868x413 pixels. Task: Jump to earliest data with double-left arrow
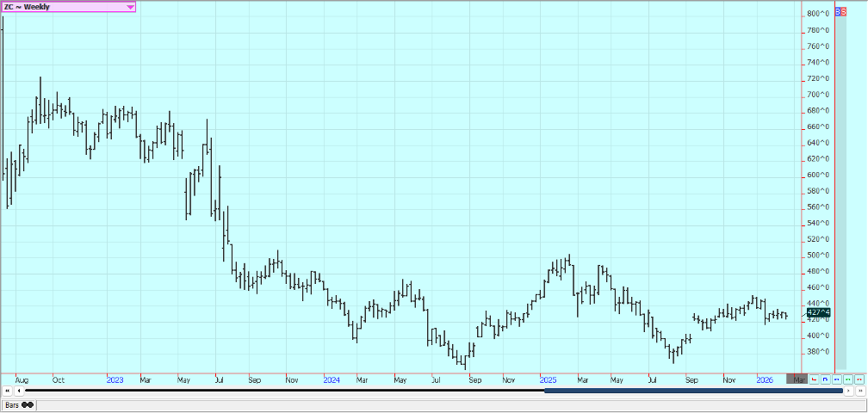tap(8, 391)
